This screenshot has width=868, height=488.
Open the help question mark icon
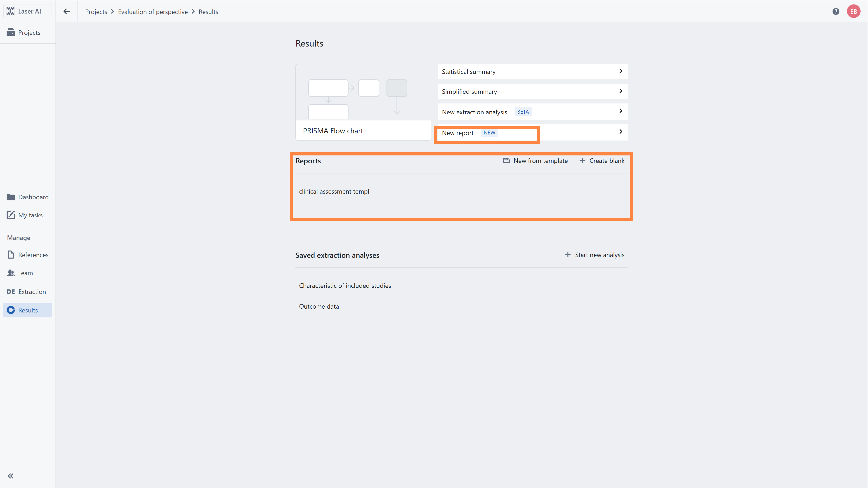pyautogui.click(x=836, y=12)
